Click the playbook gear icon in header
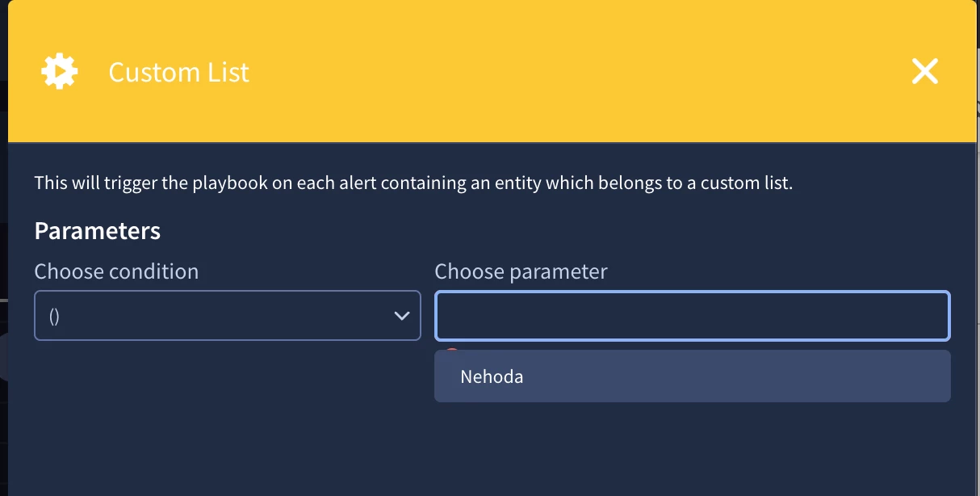 click(x=59, y=72)
